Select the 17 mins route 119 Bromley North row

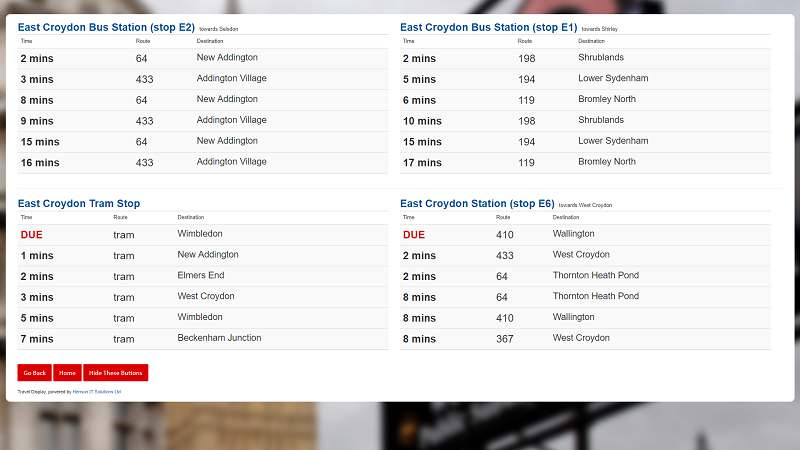584,162
